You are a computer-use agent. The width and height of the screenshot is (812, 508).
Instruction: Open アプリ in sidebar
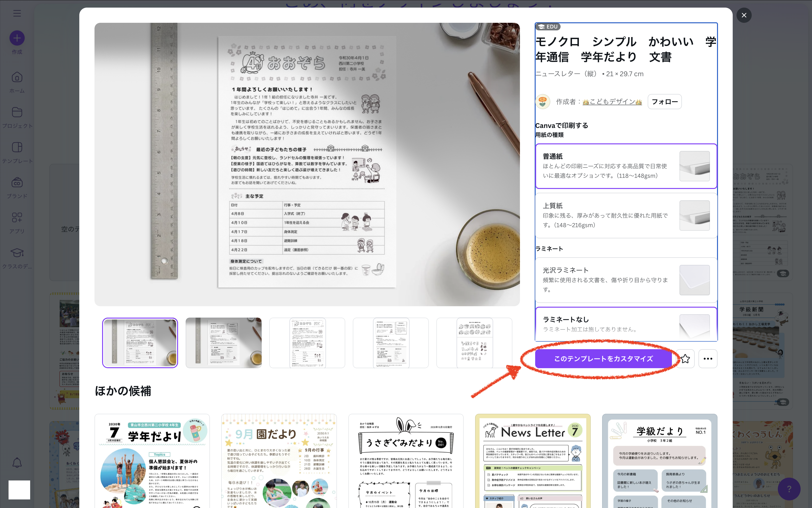point(17,223)
